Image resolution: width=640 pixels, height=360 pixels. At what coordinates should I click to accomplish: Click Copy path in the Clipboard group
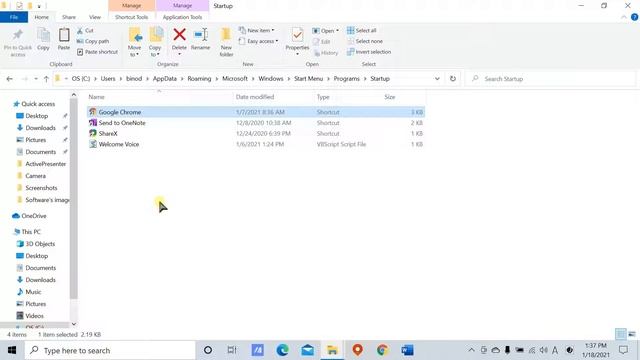(93, 41)
